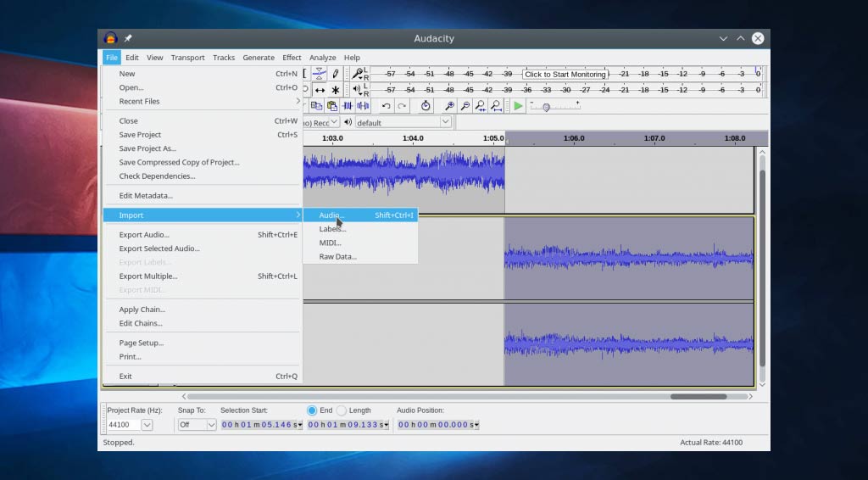The image size is (868, 480).
Task: Click Apply Chain... entry
Action: tap(203, 310)
